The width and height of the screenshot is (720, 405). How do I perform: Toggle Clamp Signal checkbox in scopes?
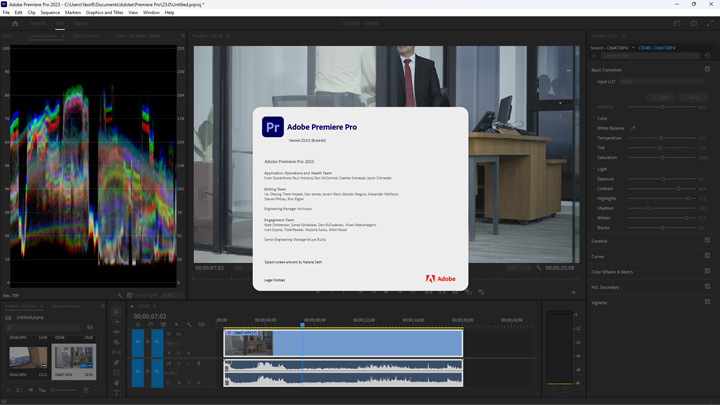[129, 295]
